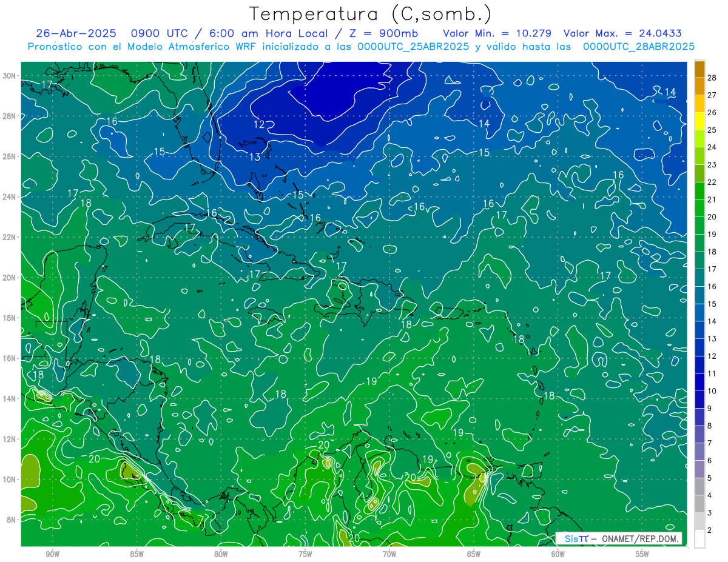Click the color bar label "11"
The image size is (728, 562).
(712, 373)
